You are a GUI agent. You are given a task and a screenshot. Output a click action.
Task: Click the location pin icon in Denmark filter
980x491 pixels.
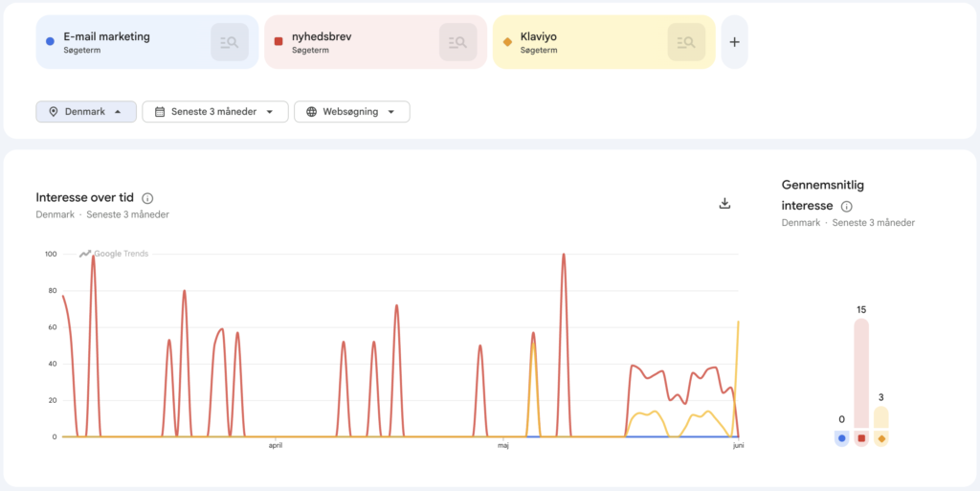coord(54,112)
